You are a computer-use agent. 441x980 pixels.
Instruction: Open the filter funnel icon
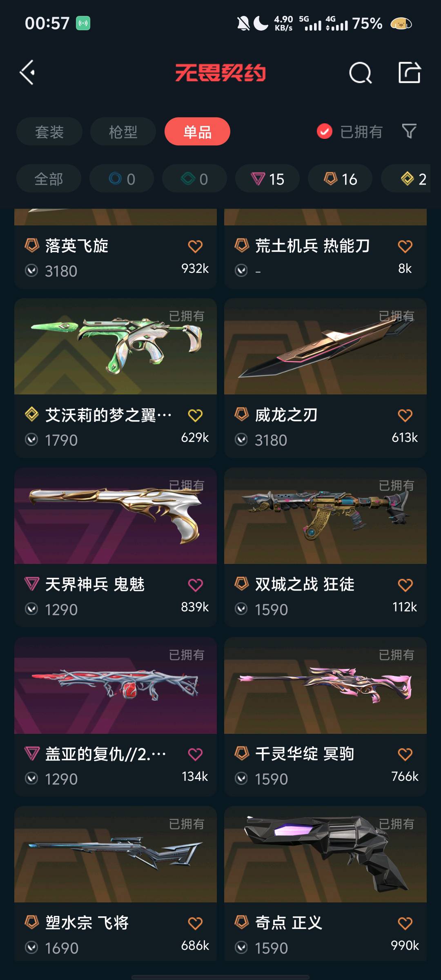point(409,131)
